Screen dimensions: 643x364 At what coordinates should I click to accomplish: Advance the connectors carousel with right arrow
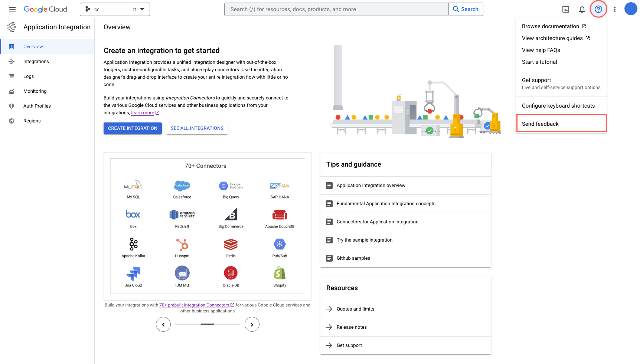point(252,324)
